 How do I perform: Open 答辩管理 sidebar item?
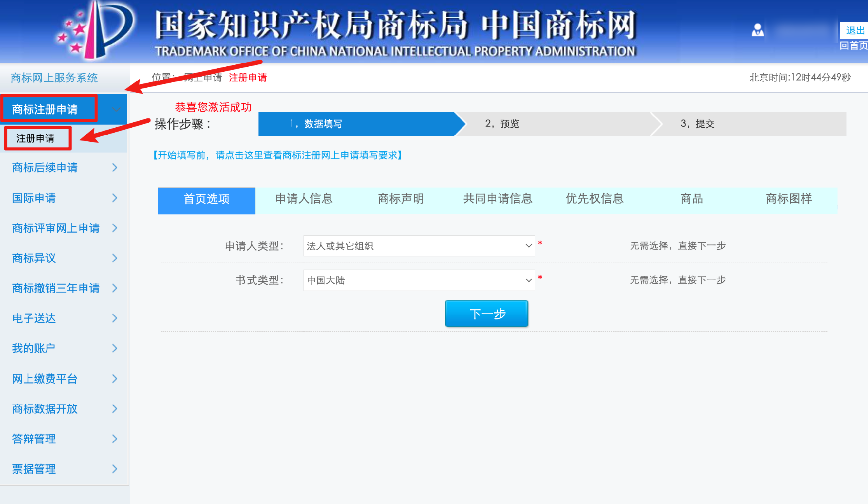[34, 439]
